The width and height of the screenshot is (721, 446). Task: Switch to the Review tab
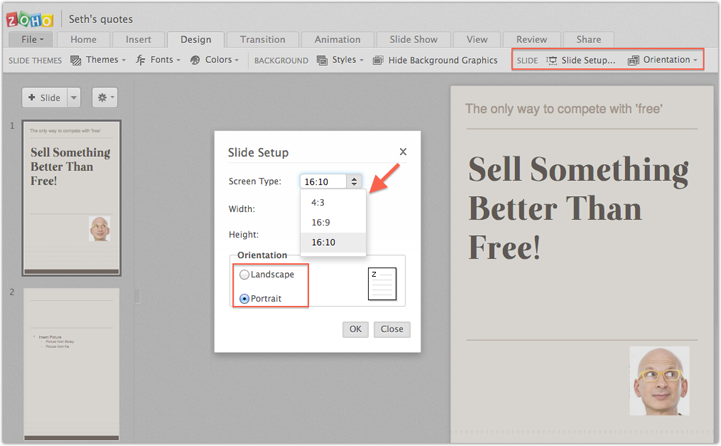tap(532, 40)
